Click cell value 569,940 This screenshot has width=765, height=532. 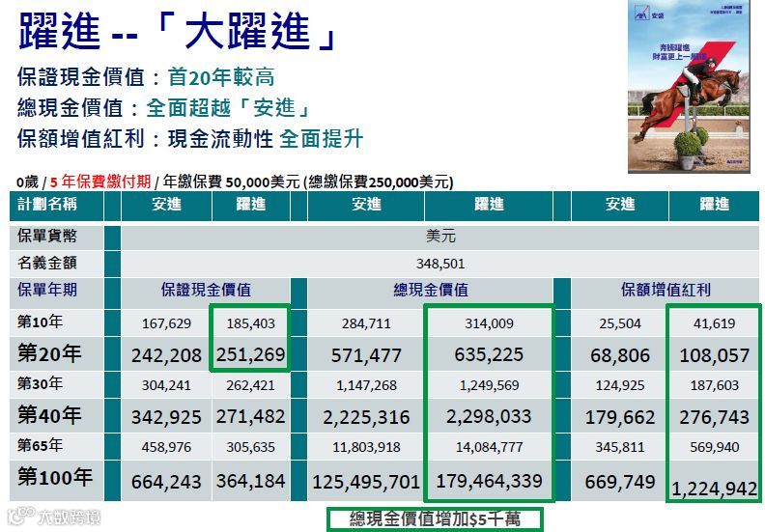point(714,447)
